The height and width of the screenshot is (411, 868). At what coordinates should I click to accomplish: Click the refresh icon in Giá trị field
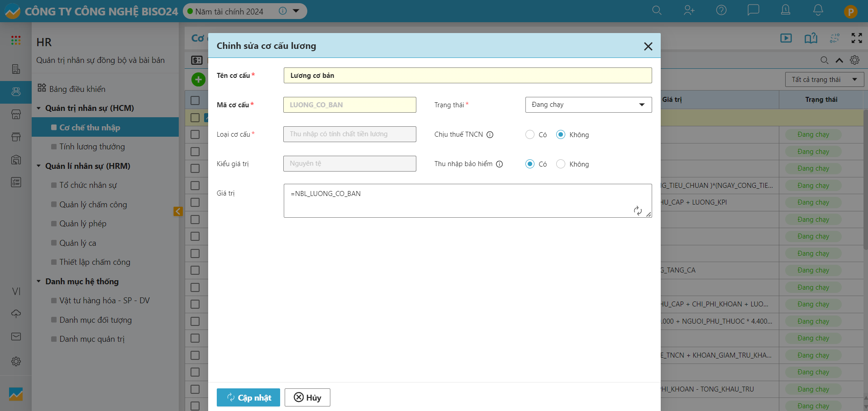coord(638,210)
